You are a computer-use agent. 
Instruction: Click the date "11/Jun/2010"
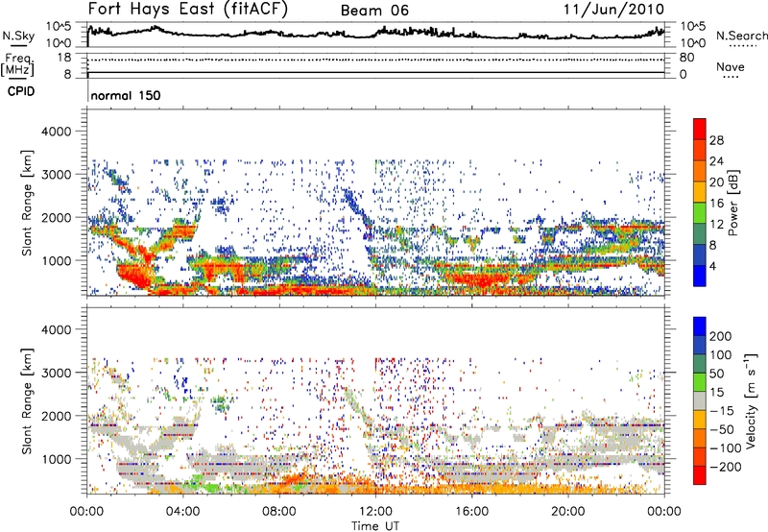pos(613,10)
